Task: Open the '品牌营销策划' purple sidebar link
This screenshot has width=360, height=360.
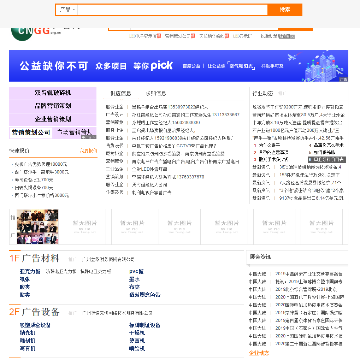Action: pyautogui.click(x=53, y=106)
